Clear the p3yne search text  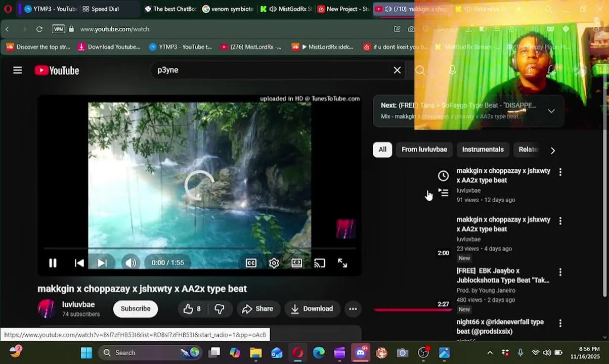click(397, 70)
